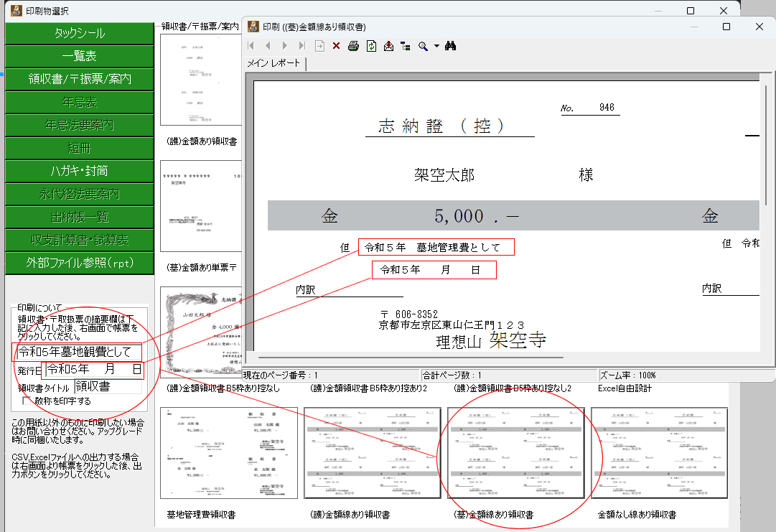776x532 pixels.
Task: Open the zoom level dropdown arrow
Action: [436, 46]
